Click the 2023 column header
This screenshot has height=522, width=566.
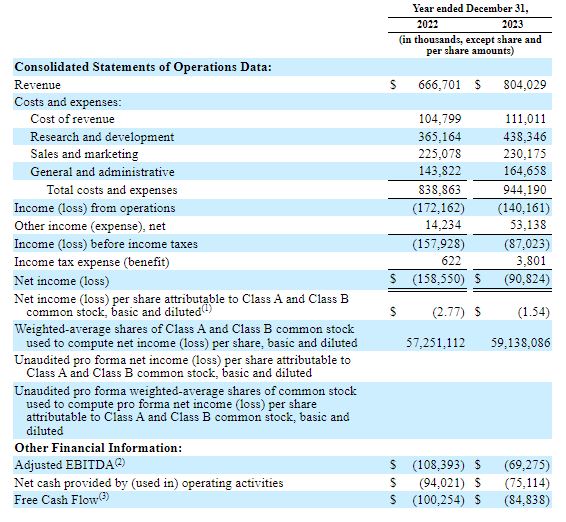tap(512, 25)
